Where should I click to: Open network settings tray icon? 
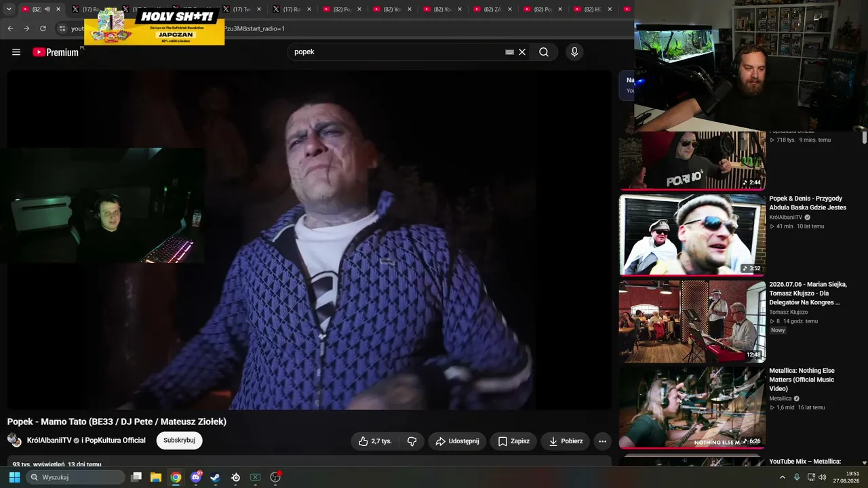pyautogui.click(x=811, y=477)
